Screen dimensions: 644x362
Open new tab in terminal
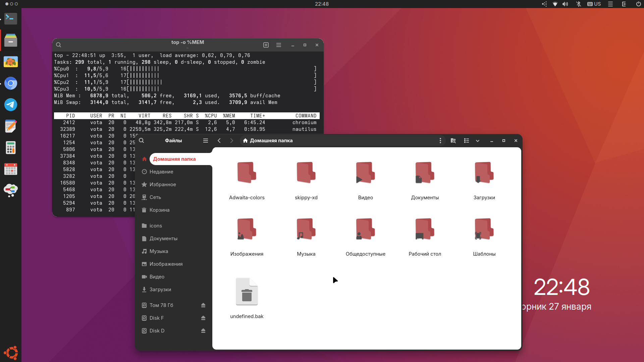click(x=266, y=45)
